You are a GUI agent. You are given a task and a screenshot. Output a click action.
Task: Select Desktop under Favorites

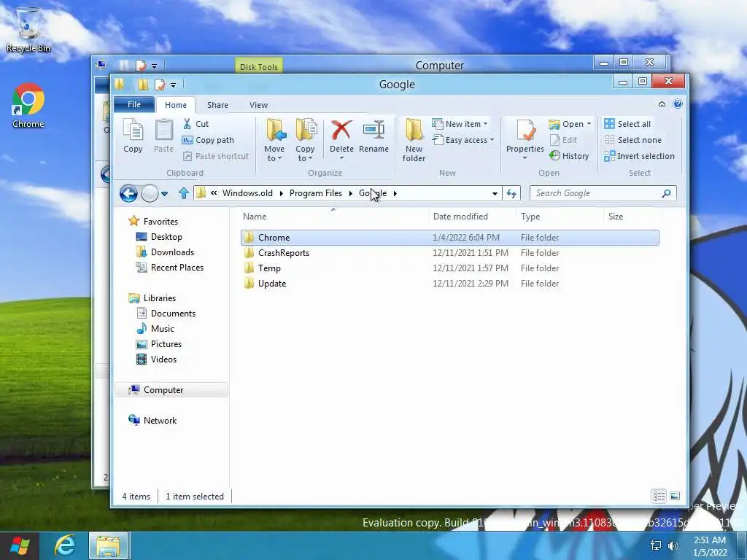coord(159,237)
